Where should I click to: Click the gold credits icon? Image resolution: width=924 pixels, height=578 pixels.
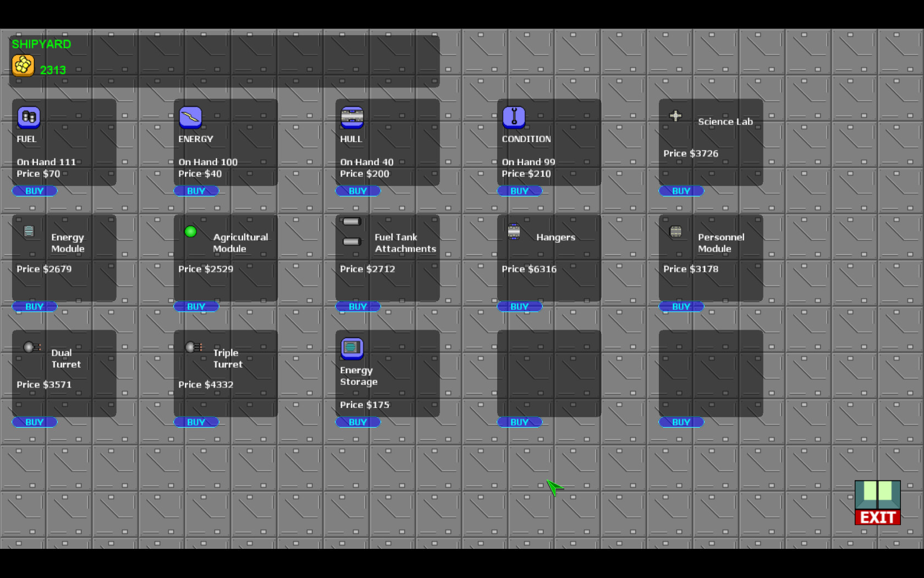coord(23,66)
